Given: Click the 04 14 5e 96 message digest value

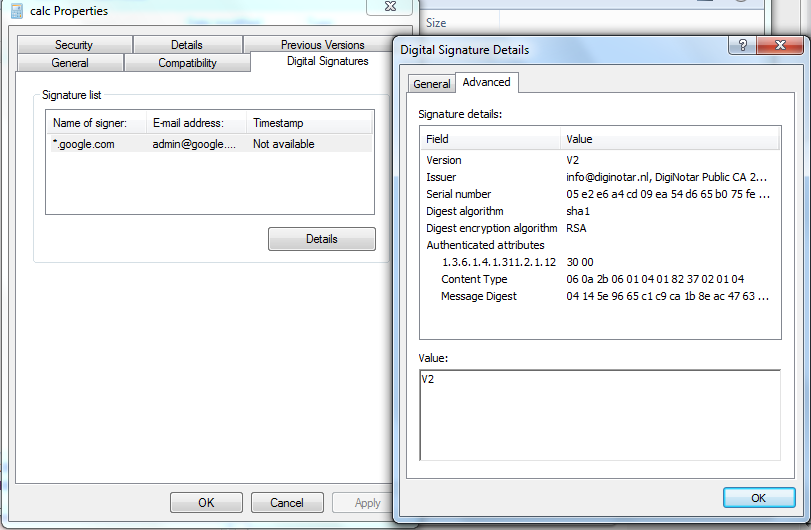Looking at the screenshot, I should coord(667,297).
